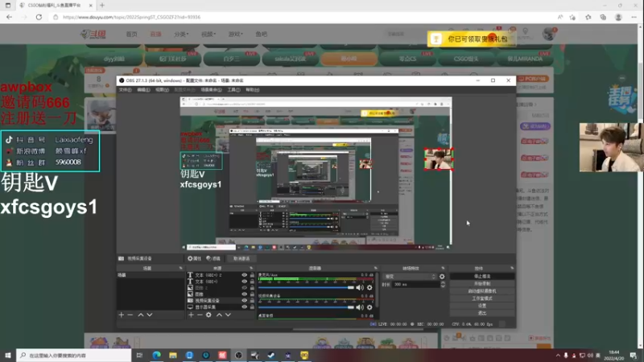Remove the selected source with the minus icon
This screenshot has width=644, height=362.
pyautogui.click(x=200, y=315)
